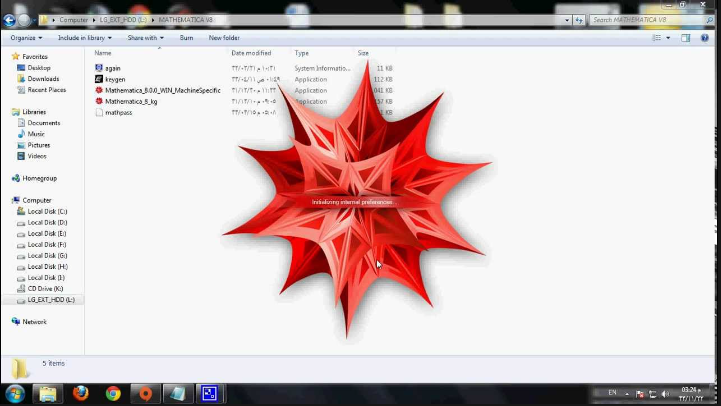Open Favorites in navigation pane
The width and height of the screenshot is (721, 406).
click(35, 57)
